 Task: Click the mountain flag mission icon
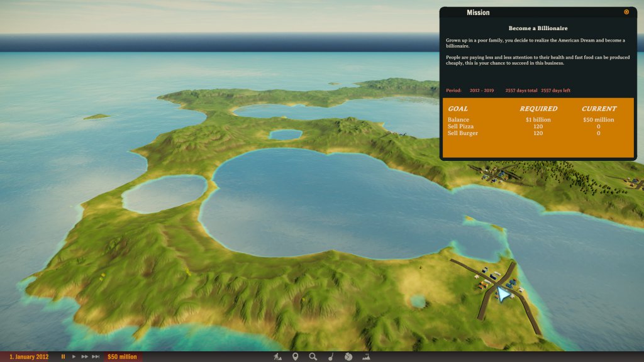[x=366, y=357]
